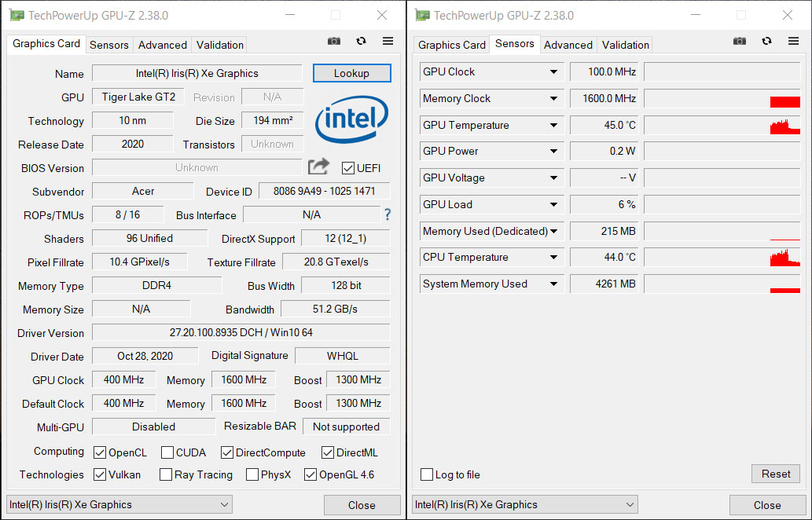Click the 215 MB dedicated memory value

[x=604, y=231]
